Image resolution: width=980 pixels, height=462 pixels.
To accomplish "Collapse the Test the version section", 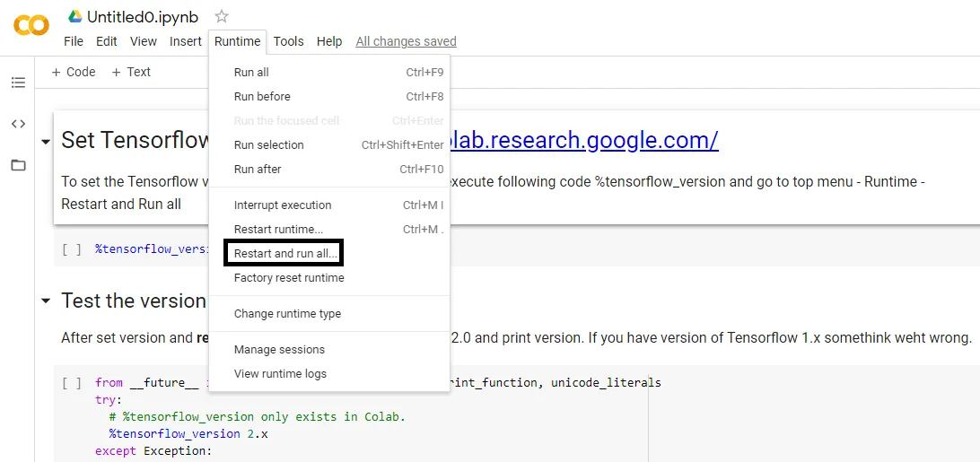I will click(x=45, y=301).
